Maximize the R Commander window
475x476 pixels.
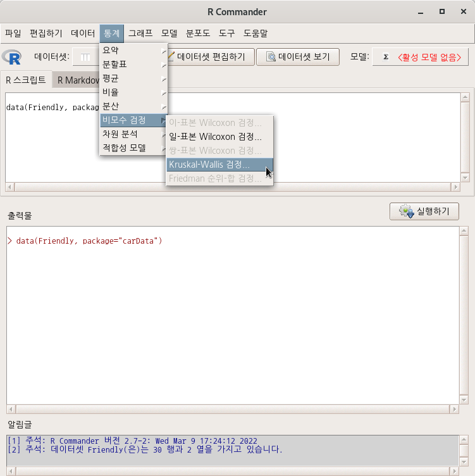click(x=442, y=11)
